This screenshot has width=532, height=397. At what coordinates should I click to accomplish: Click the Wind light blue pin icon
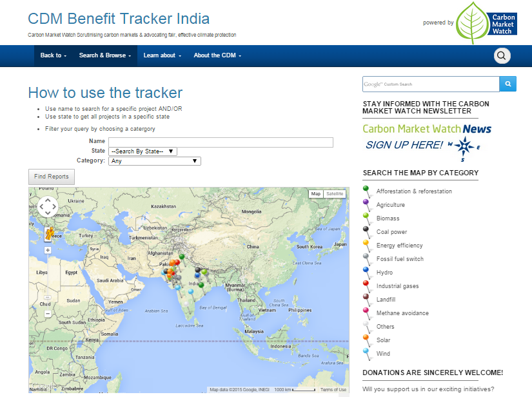(366, 354)
